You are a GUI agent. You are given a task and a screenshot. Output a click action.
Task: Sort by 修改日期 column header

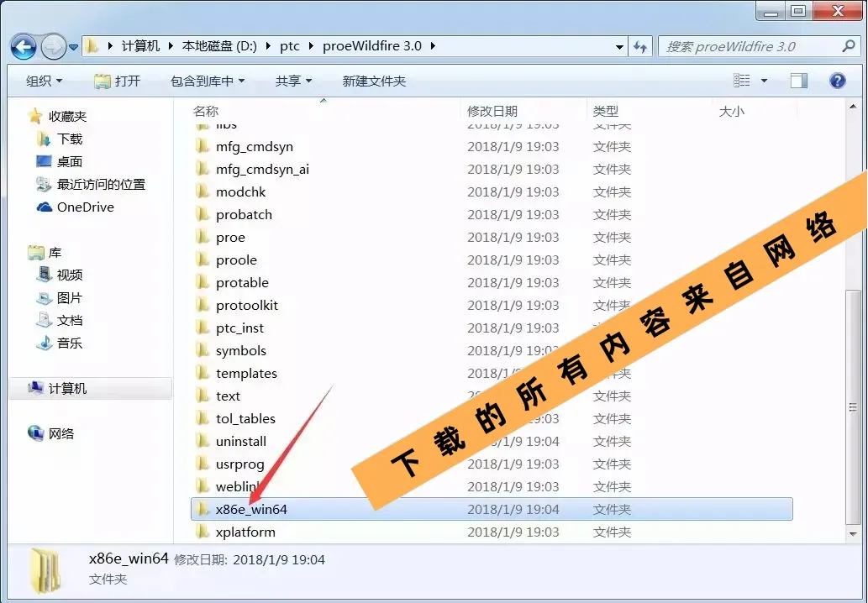492,111
